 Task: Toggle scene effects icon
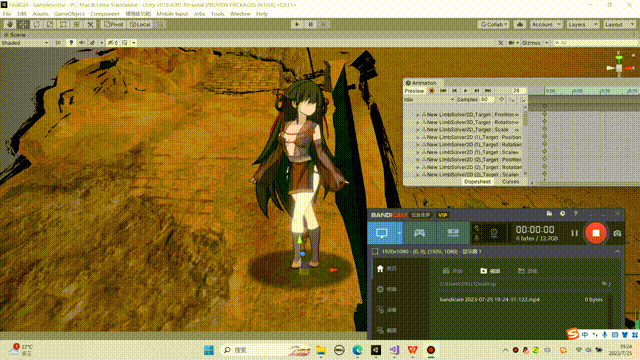pos(93,42)
